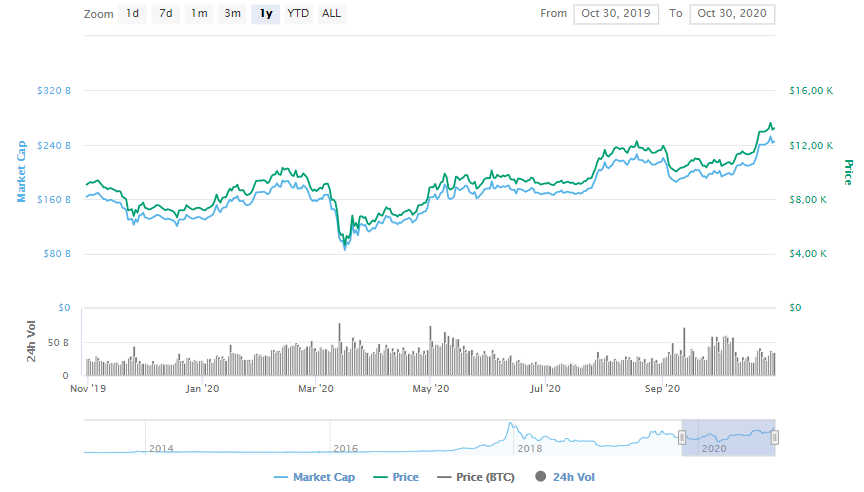Screen dimensions: 864x492
Task: Click the navigator near the 2016 label
Action: 345,448
